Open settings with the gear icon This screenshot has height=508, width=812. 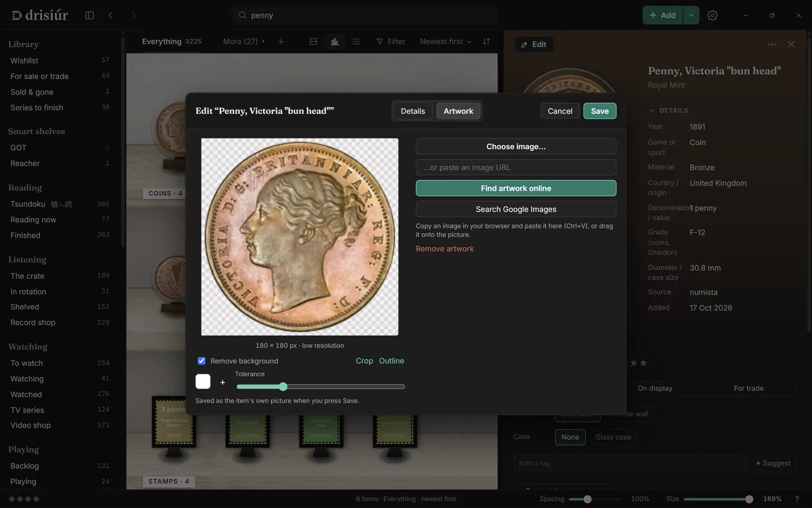click(x=712, y=15)
